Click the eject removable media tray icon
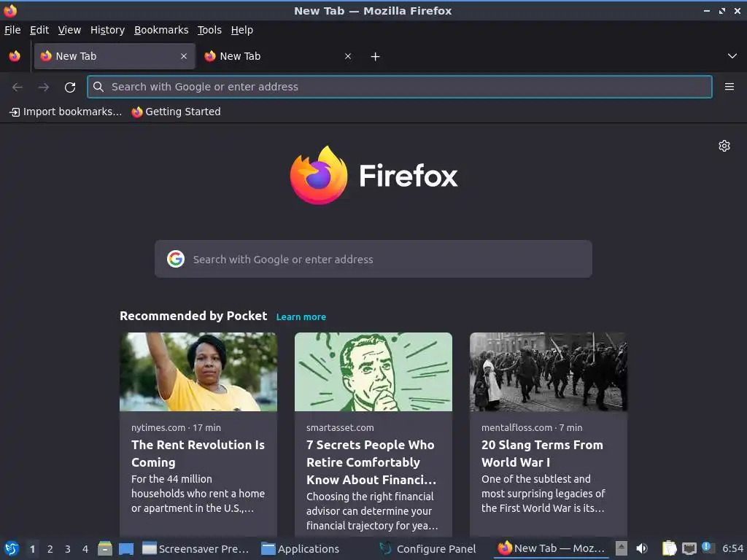This screenshot has height=560, width=747. [622, 548]
